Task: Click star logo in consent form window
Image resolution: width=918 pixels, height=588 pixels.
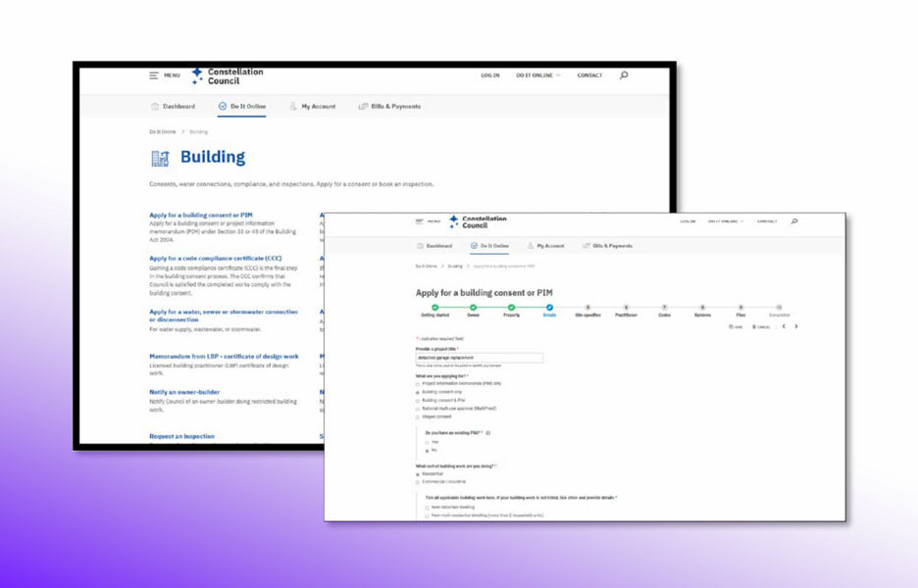Action: click(x=454, y=221)
